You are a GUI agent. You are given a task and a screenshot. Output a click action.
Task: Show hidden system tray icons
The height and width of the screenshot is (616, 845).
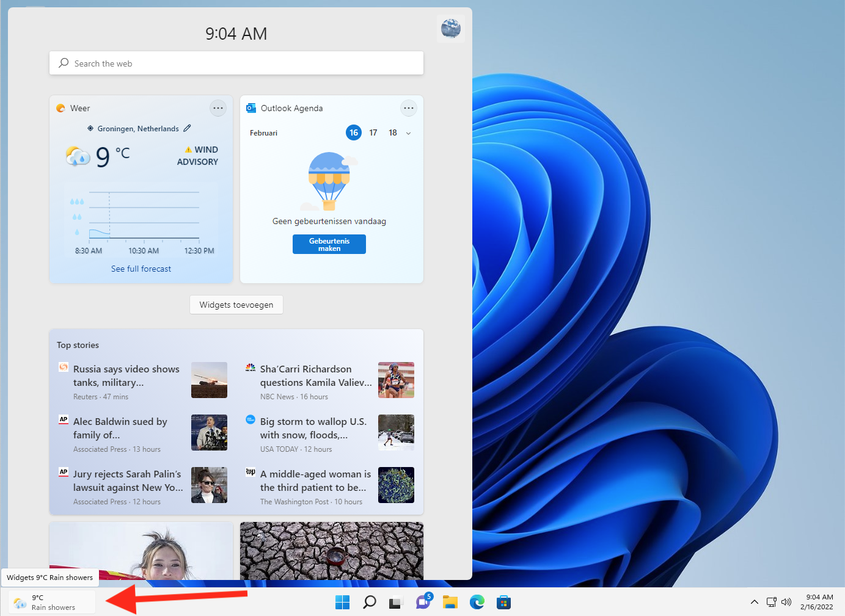[x=754, y=602]
